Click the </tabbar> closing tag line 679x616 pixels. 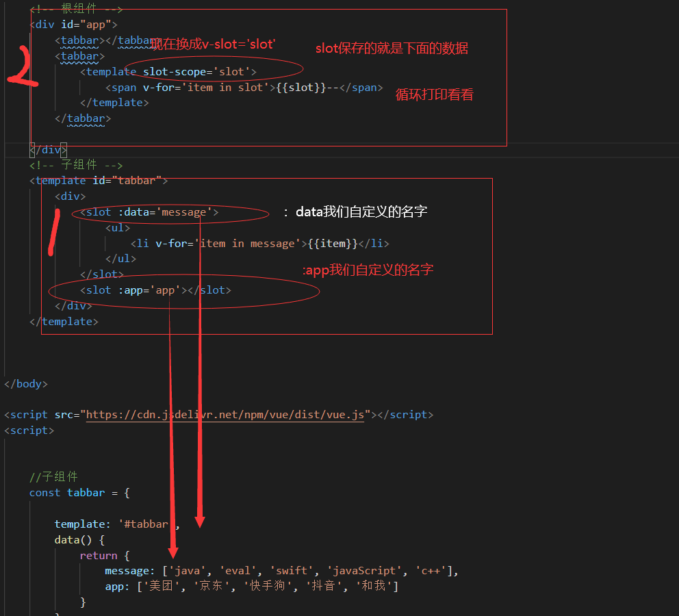83,118
